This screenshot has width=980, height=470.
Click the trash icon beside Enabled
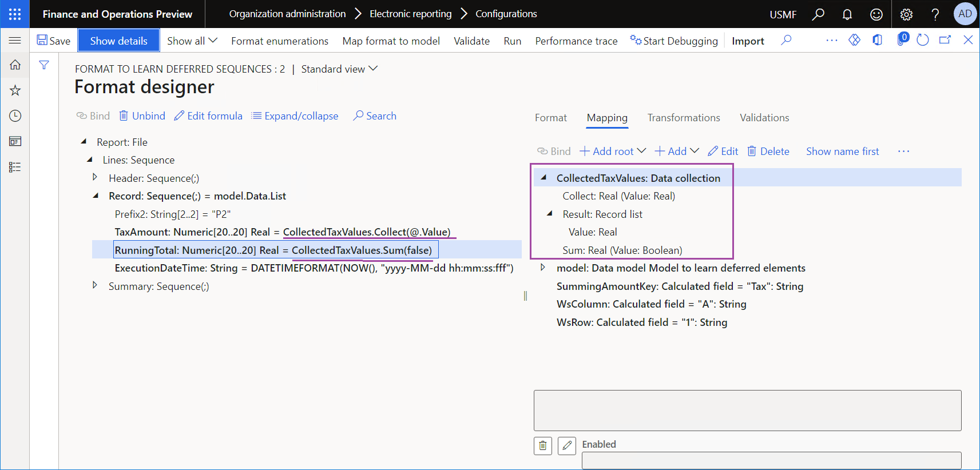pos(543,445)
